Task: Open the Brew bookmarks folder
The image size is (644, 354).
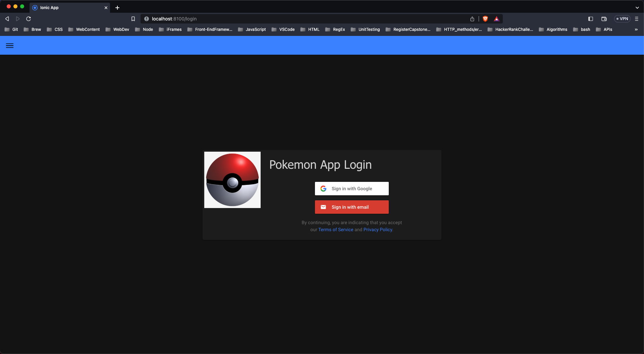Action: tap(33, 30)
